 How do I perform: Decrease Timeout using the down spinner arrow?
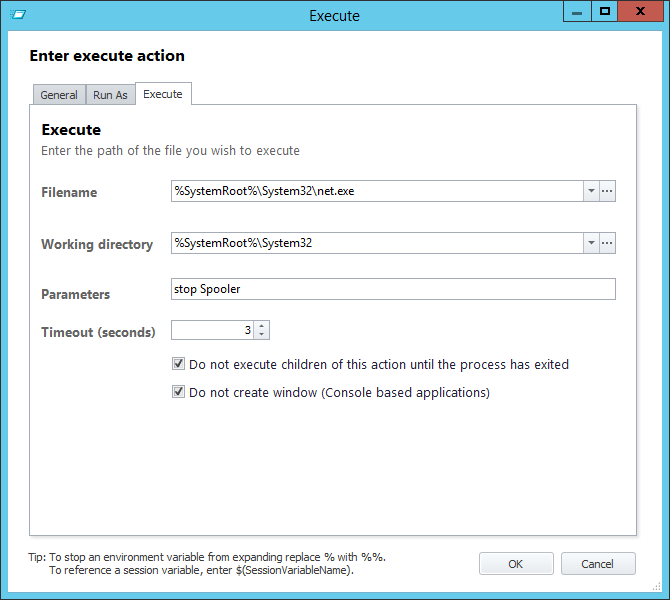[262, 335]
